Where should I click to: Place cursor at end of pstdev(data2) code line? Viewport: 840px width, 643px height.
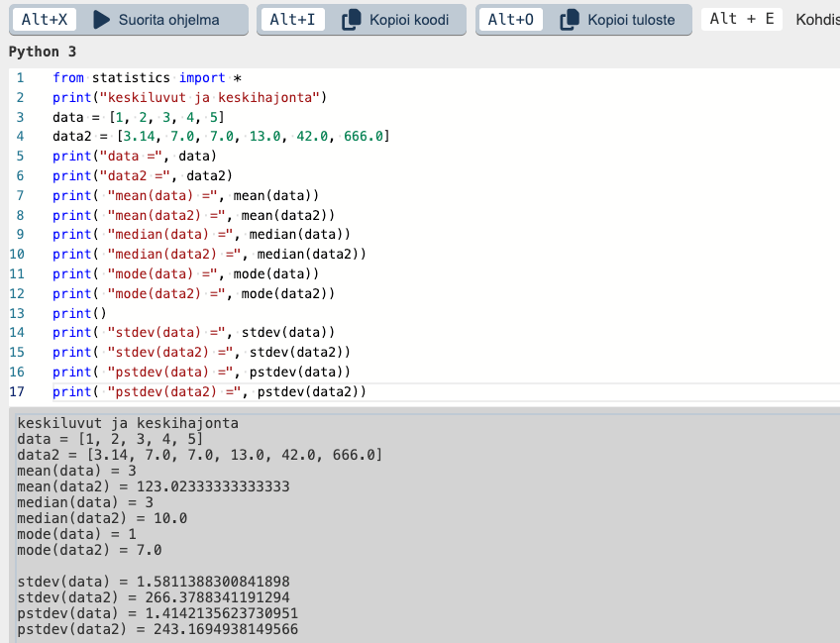367,392
